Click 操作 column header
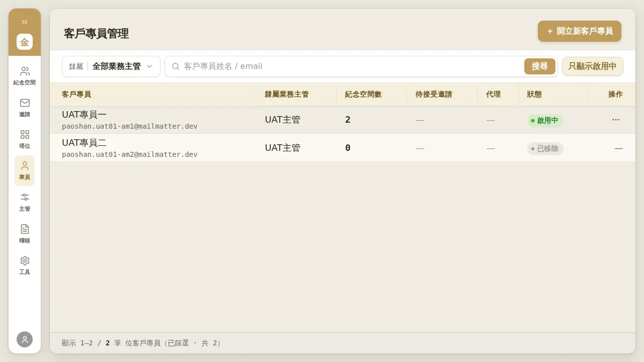The image size is (644, 362). coord(615,95)
